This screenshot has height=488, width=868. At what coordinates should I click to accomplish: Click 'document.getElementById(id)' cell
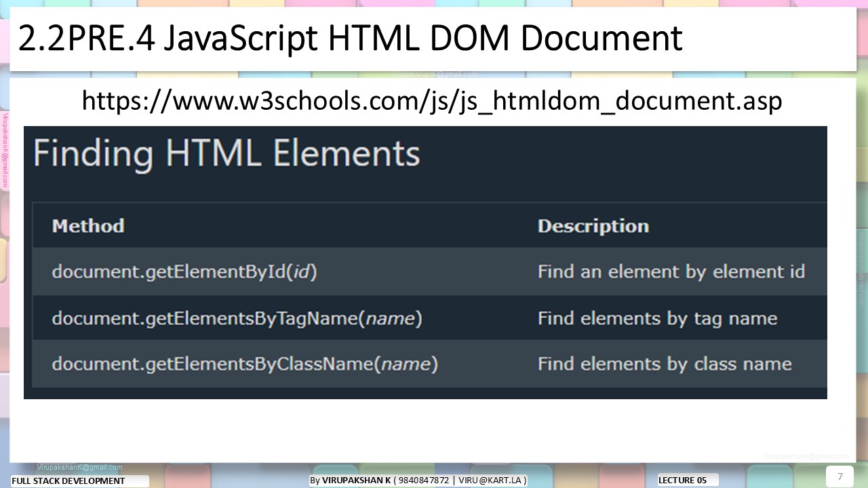pos(184,272)
